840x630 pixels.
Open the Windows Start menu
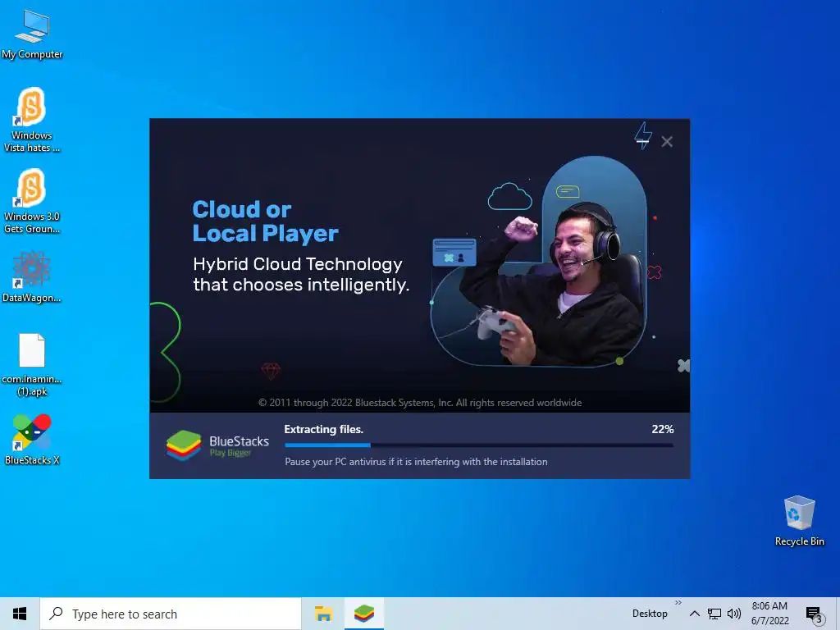pos(20,614)
